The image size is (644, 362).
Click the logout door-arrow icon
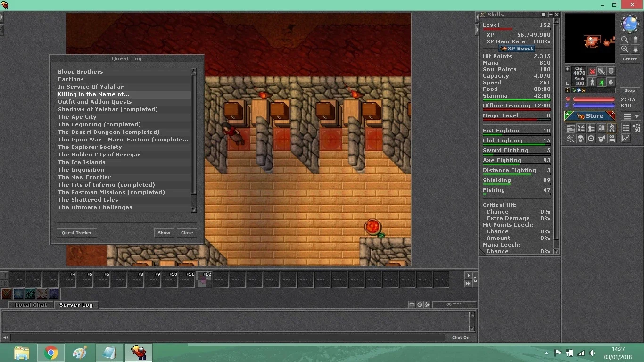[636, 128]
